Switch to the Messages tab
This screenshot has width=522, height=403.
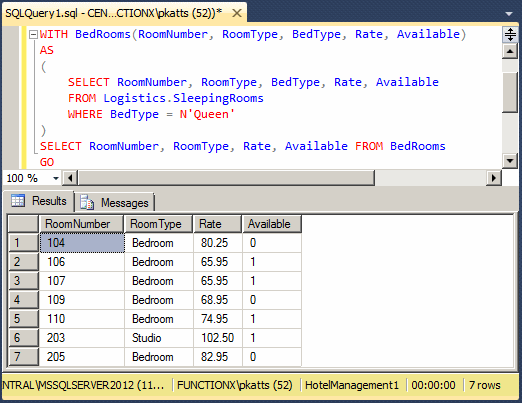coord(114,202)
